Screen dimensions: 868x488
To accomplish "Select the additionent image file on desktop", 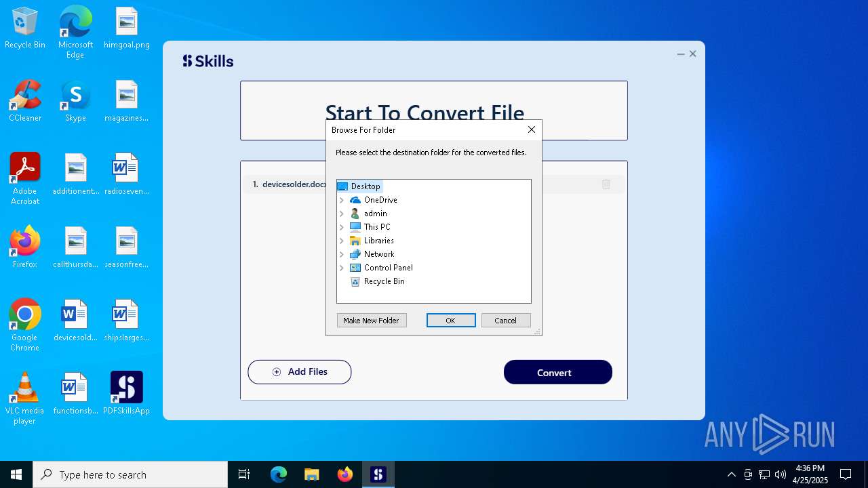I will click(x=75, y=175).
